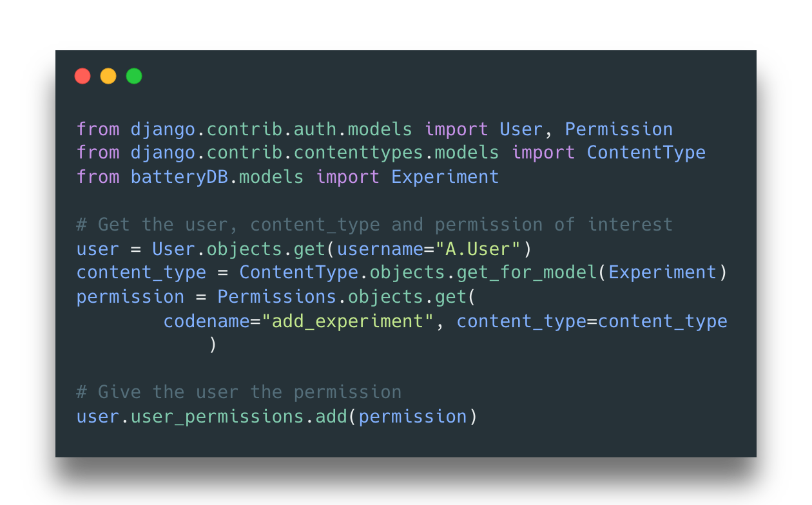
Task: Click the "Give the user the permission" comment
Action: pos(238,392)
